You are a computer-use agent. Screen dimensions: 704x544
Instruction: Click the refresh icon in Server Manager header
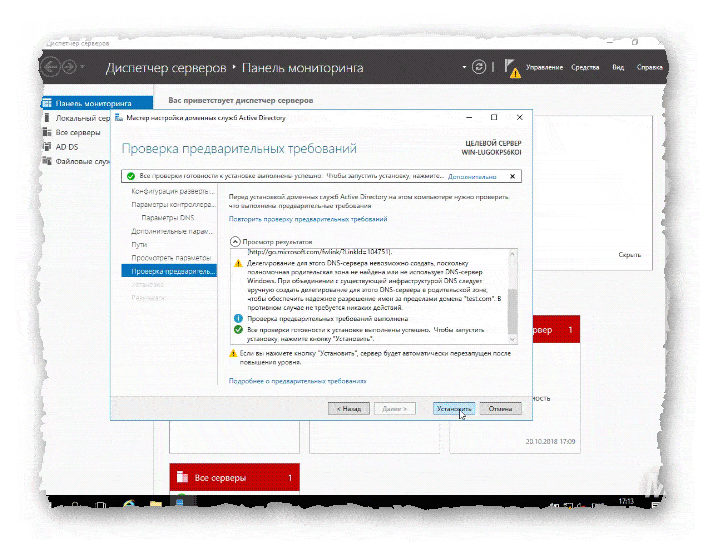(479, 67)
